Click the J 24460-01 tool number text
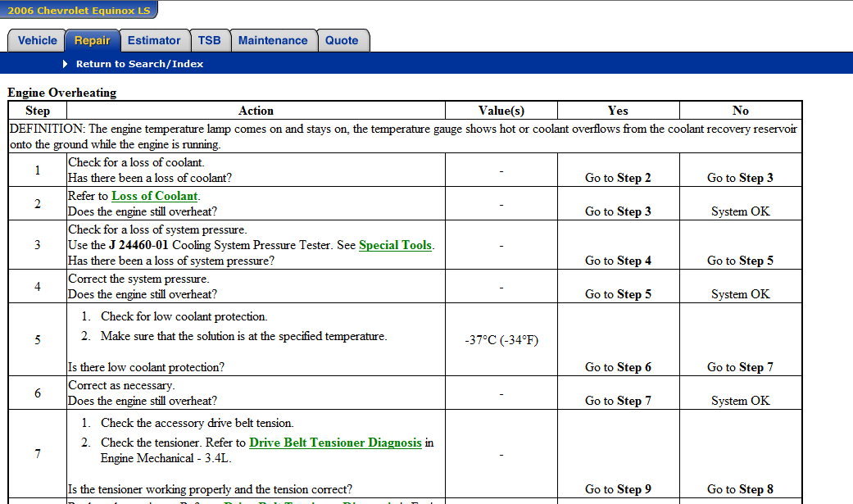The height and width of the screenshot is (504, 853). 138,246
